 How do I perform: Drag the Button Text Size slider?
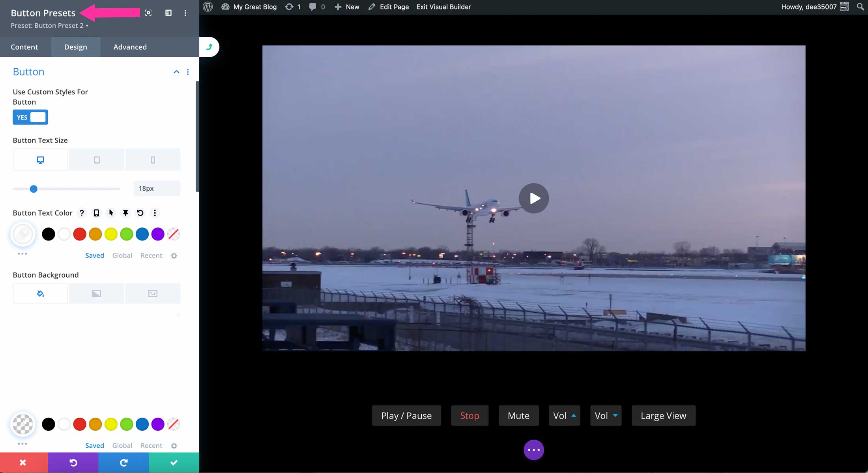point(33,188)
